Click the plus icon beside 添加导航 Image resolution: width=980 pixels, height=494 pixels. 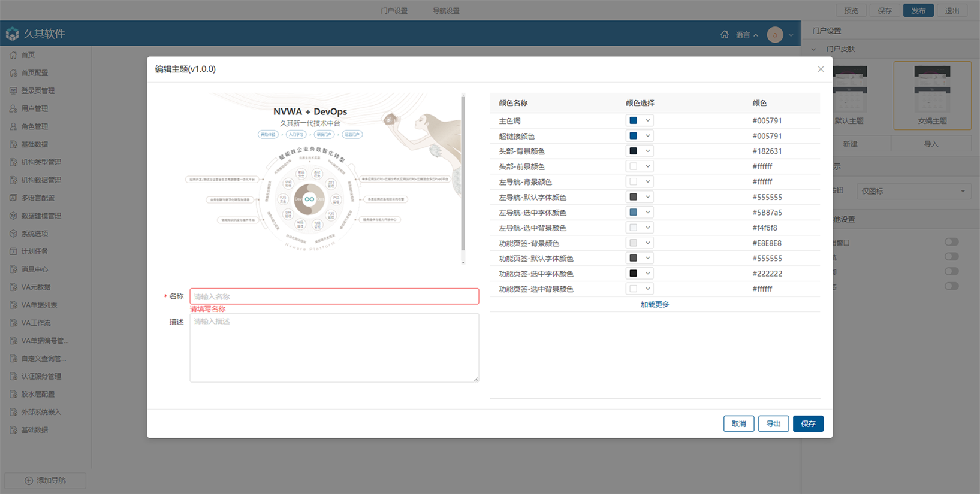point(29,480)
